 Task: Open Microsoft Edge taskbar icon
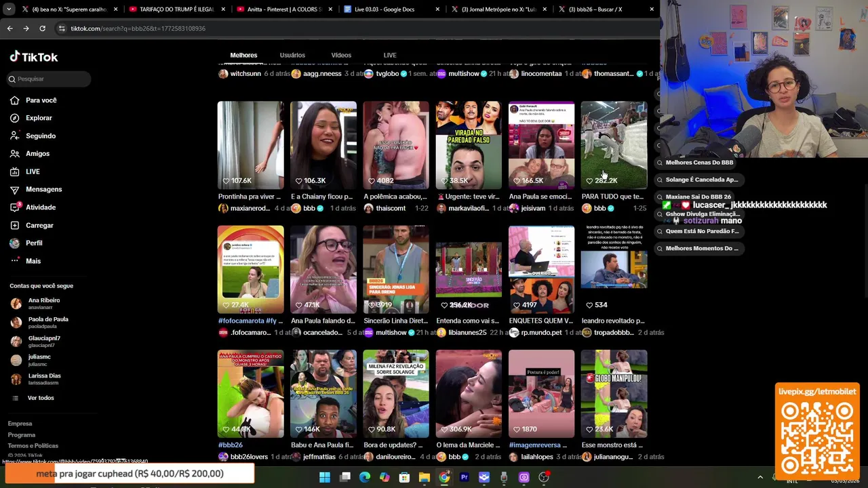(365, 477)
